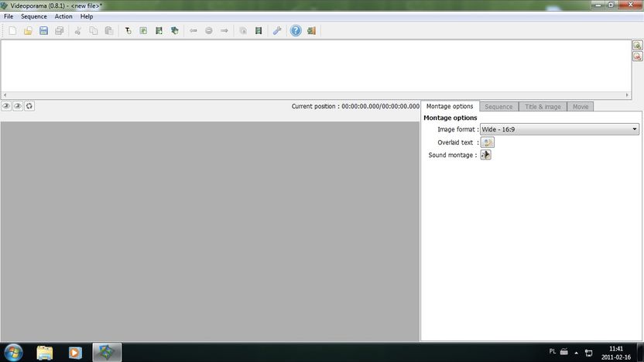Open the File menu

9,16
